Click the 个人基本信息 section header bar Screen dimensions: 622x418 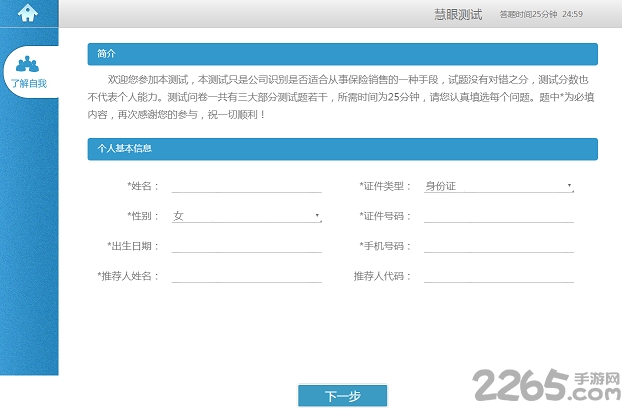click(342, 149)
